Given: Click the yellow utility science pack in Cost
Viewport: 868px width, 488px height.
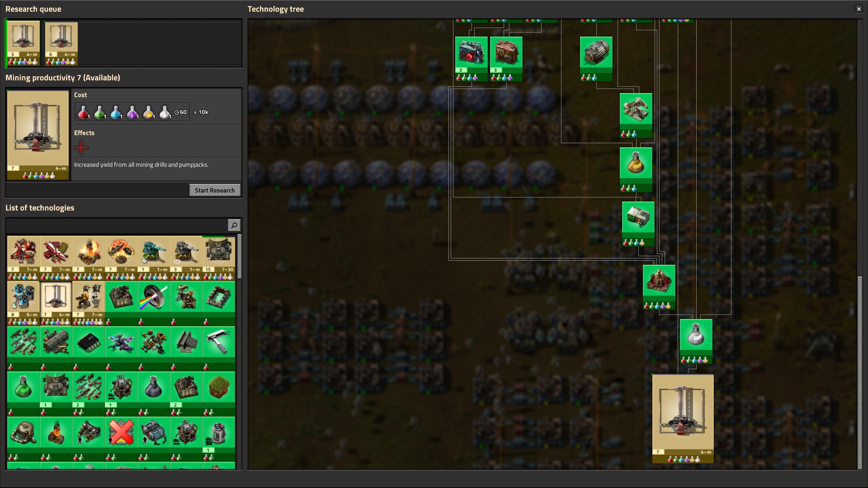Looking at the screenshot, I should (x=148, y=113).
